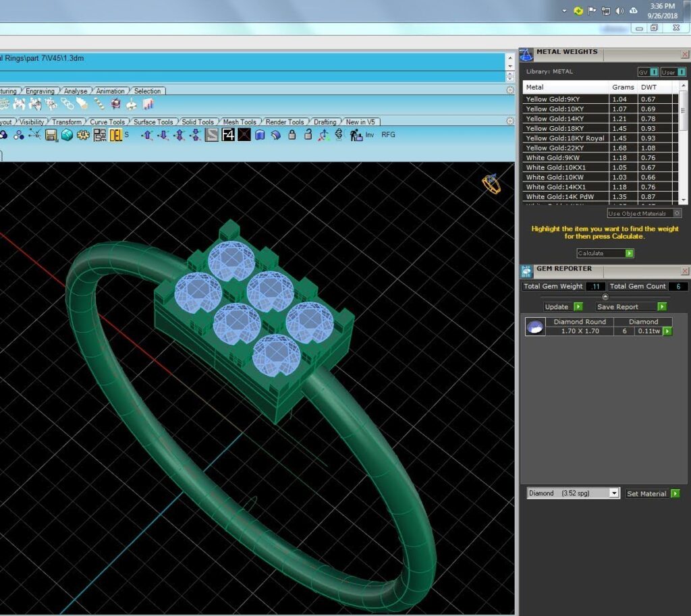This screenshot has width=691, height=616.
Task: Click the Grams column header
Action: pos(623,87)
